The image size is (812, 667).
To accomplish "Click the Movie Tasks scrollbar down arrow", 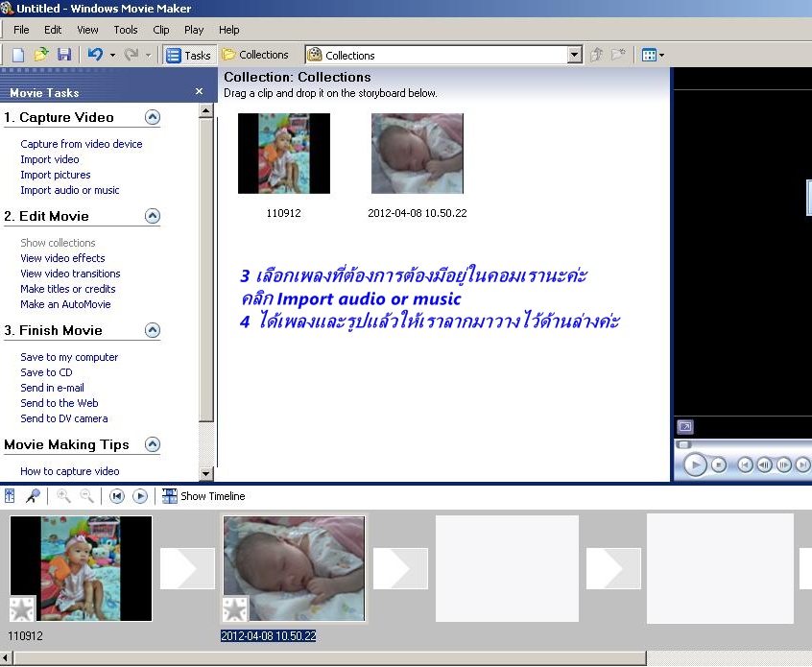I will point(206,473).
